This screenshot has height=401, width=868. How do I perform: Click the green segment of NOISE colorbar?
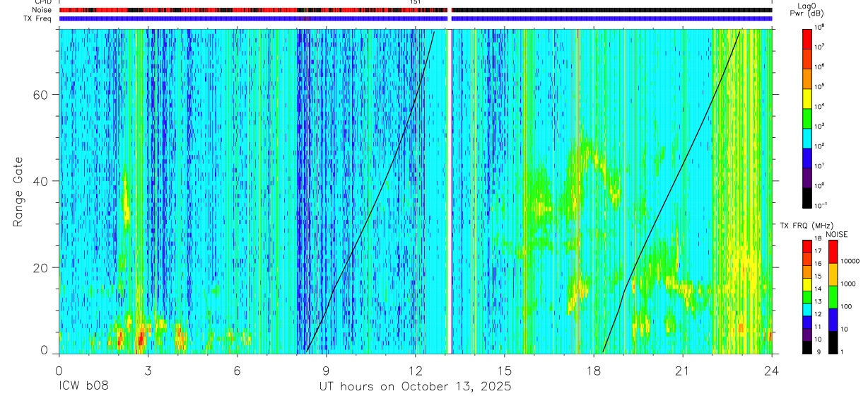[833, 296]
